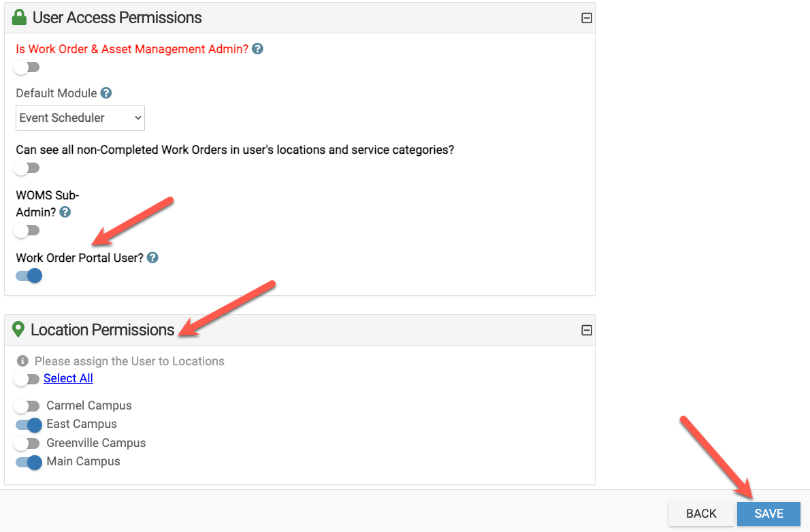Switch on the Select All toggle

[27, 379]
